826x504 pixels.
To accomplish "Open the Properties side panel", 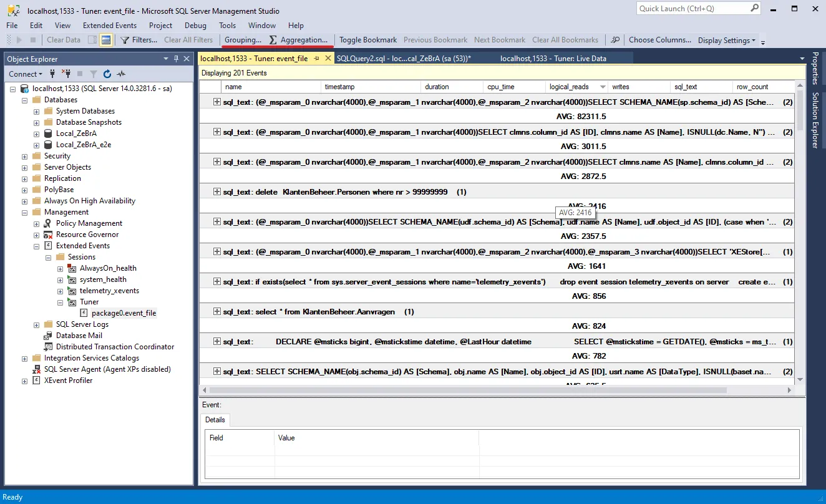I will coord(815,68).
